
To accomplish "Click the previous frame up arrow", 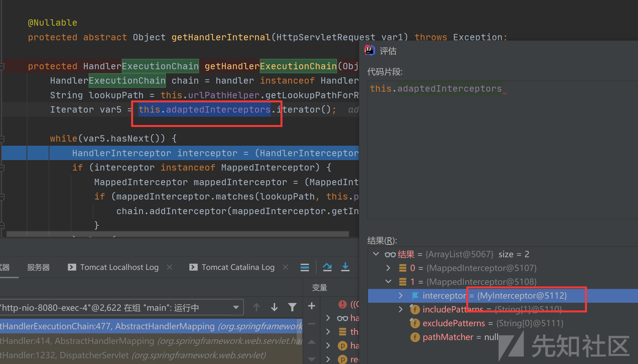I will [x=256, y=307].
